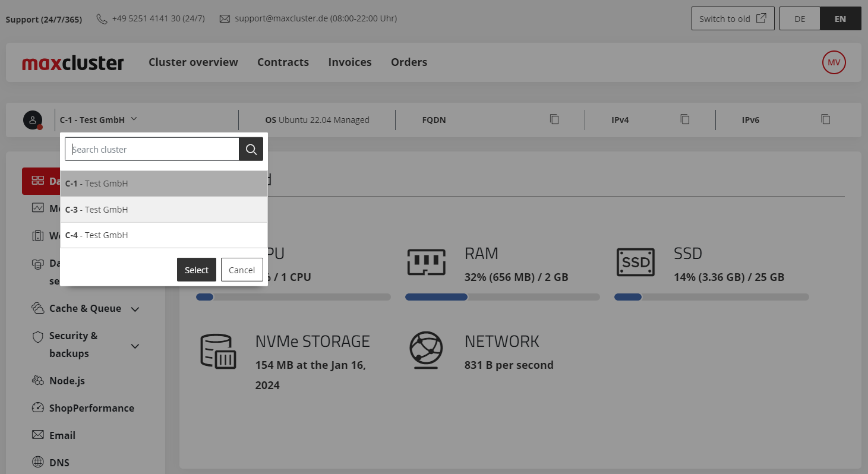This screenshot has height=474, width=868.
Task: Click the 831 B per second value
Action: (509, 365)
